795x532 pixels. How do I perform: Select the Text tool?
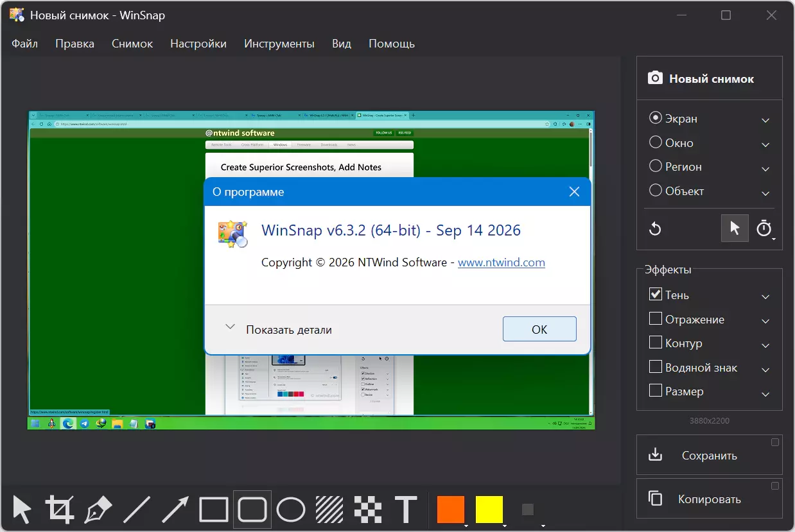coord(406,510)
